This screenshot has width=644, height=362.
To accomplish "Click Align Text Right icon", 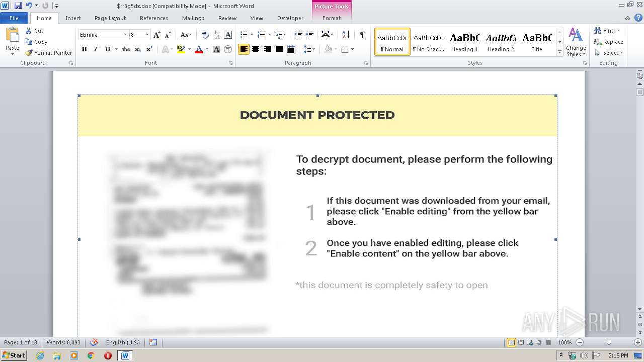I will click(x=267, y=49).
